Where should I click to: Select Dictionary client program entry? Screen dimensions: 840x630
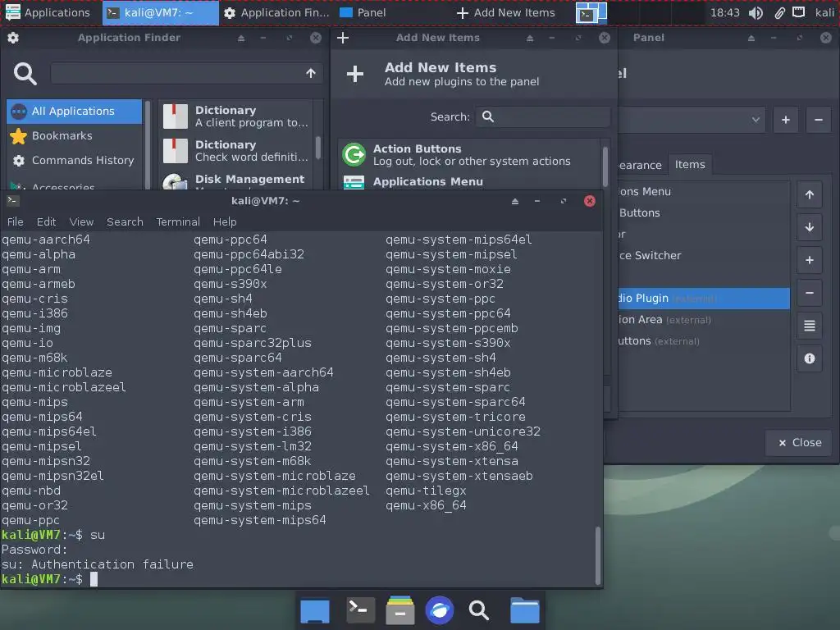point(235,116)
